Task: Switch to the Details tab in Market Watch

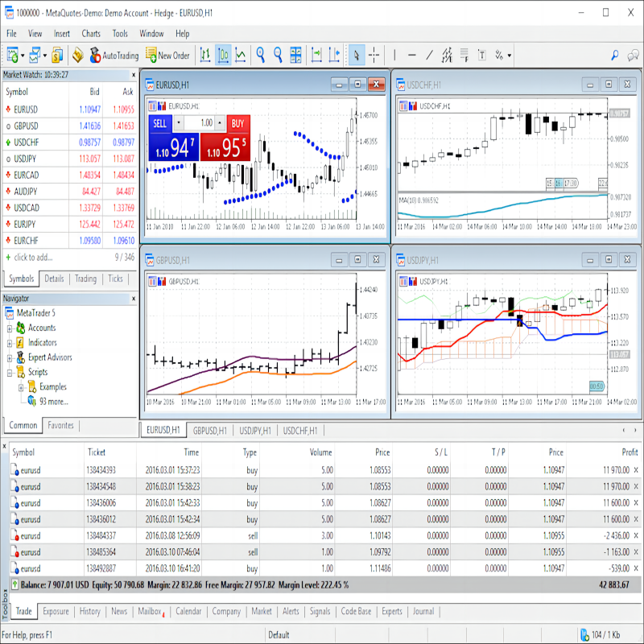Action: click(54, 279)
